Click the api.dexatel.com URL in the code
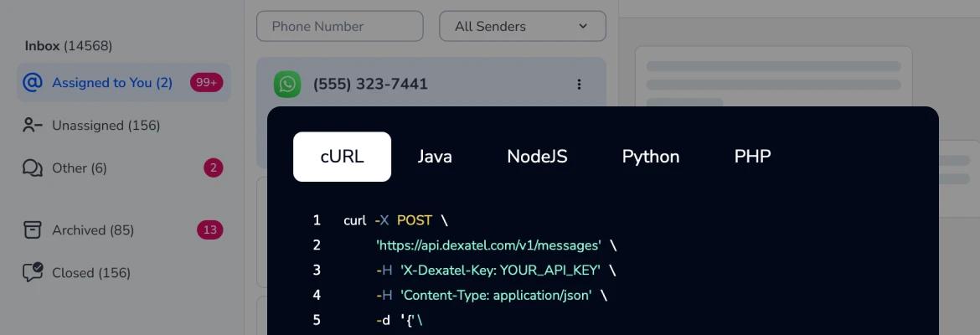The height and width of the screenshot is (335, 980). tap(489, 245)
